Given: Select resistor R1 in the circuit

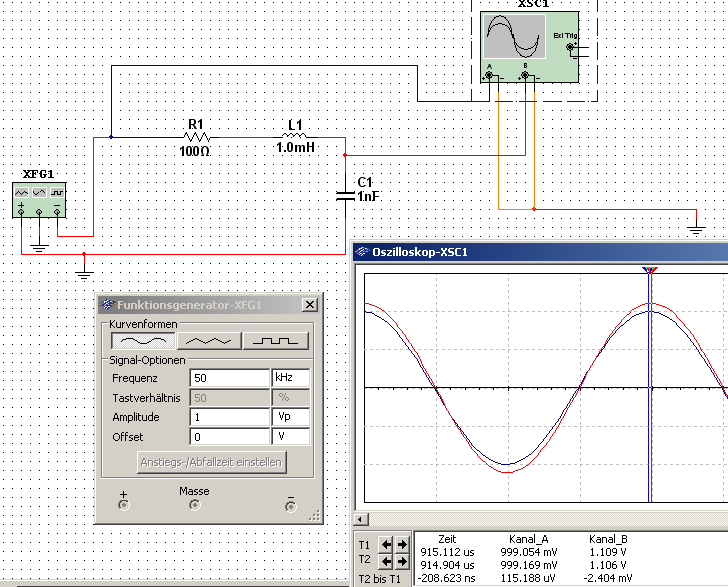Looking at the screenshot, I should (197, 137).
